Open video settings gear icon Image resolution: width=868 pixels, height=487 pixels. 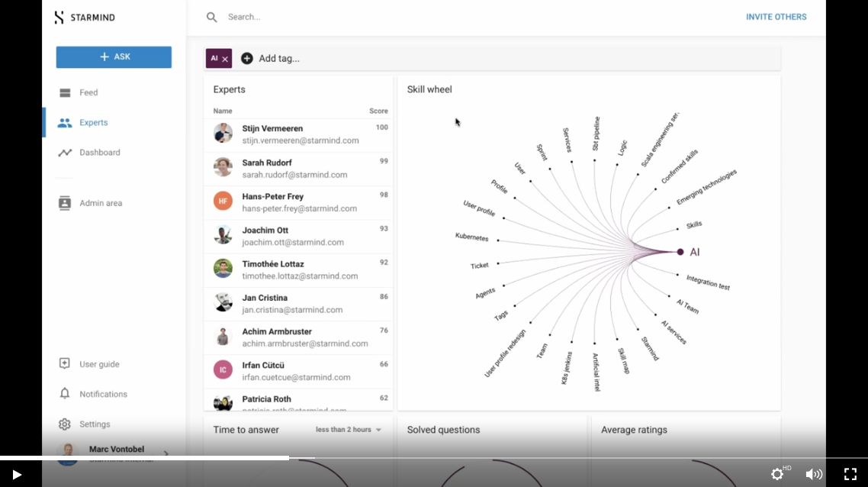pos(777,474)
